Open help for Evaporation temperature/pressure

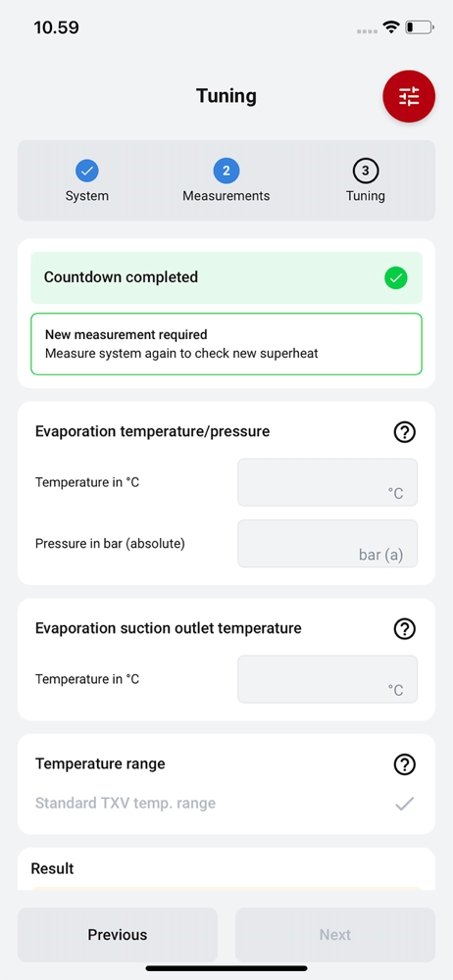(x=405, y=432)
